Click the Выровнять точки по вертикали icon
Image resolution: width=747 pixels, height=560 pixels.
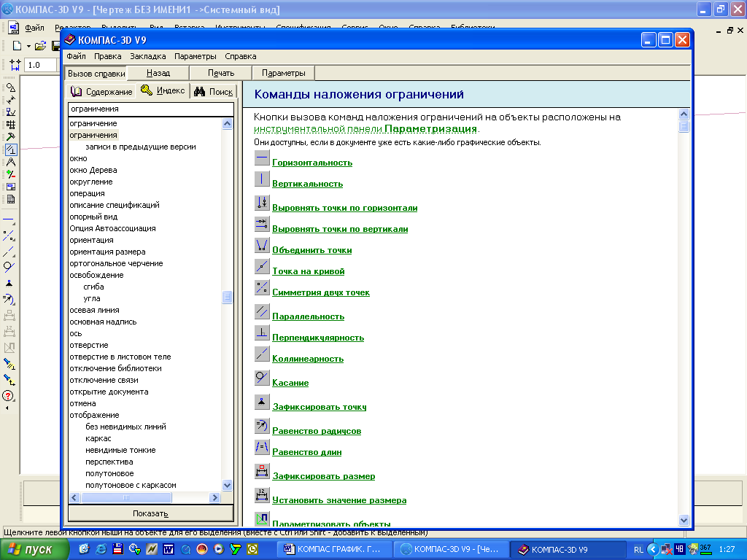click(x=262, y=224)
